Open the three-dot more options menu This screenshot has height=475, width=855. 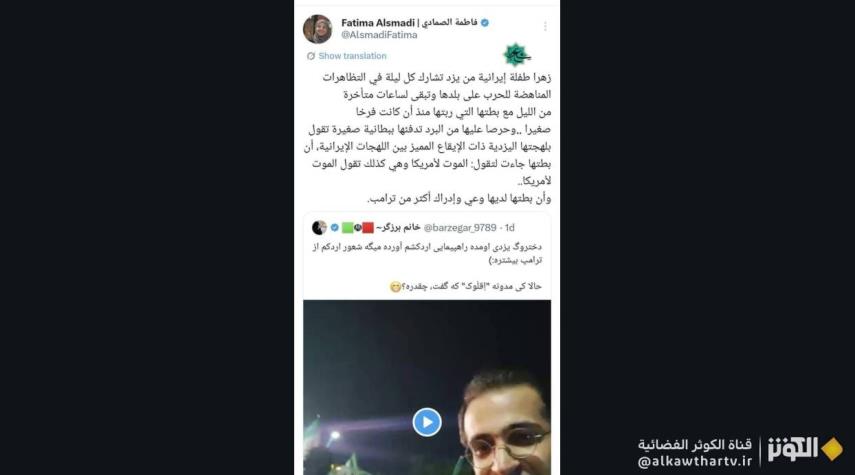[x=545, y=26]
